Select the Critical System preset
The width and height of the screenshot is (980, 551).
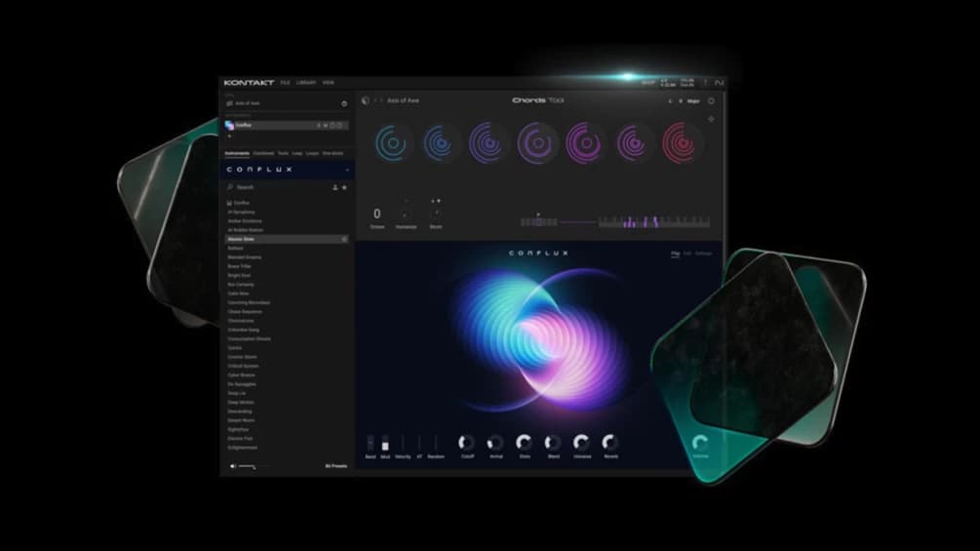[x=243, y=366]
